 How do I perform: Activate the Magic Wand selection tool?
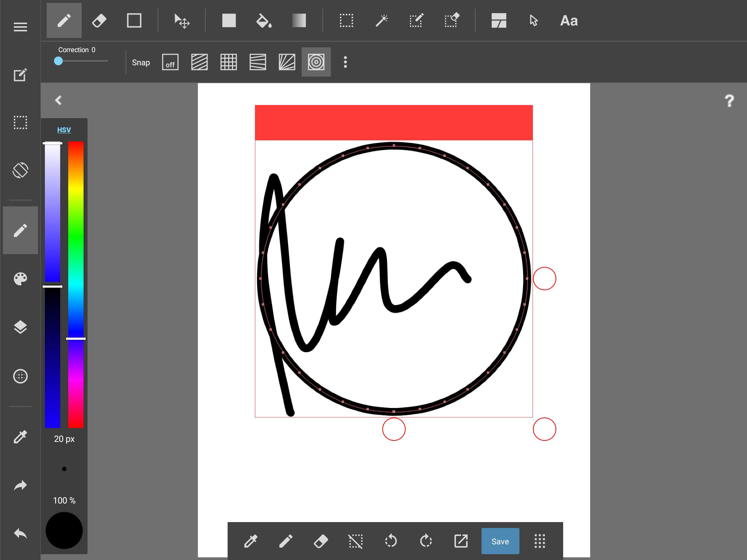point(382,21)
